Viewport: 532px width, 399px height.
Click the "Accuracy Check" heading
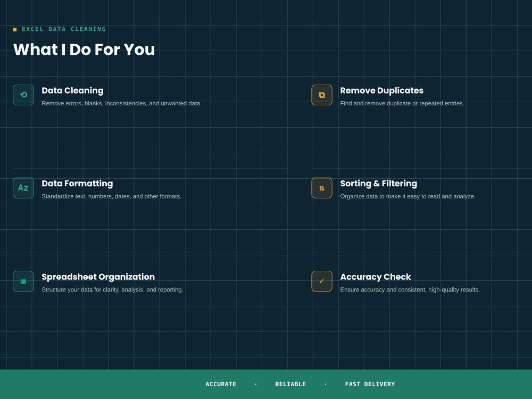click(376, 277)
